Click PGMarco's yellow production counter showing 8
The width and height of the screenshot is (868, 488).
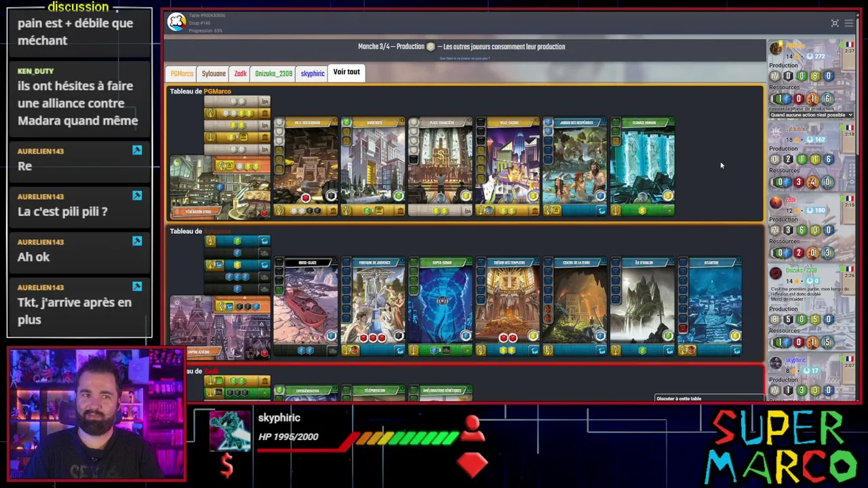click(x=814, y=77)
